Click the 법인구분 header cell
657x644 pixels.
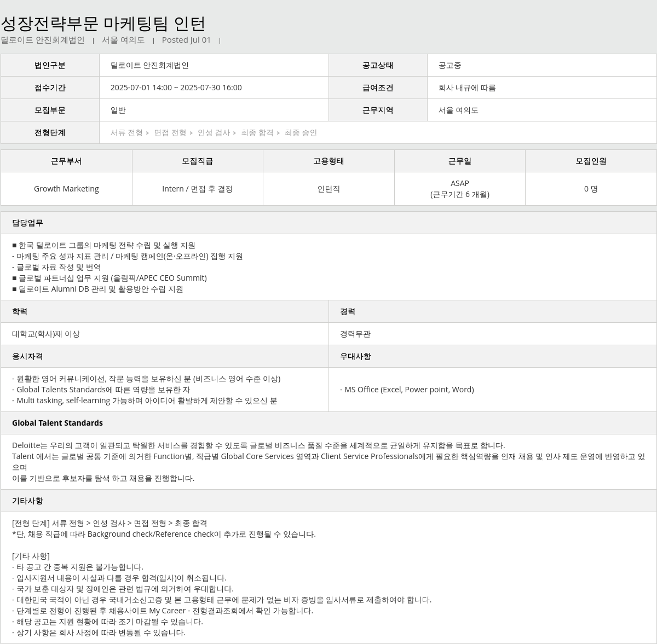click(50, 65)
